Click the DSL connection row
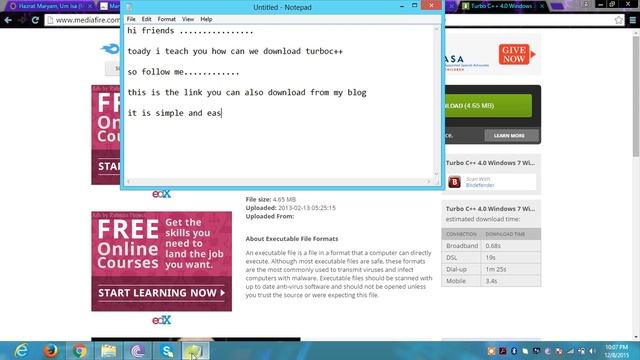The image size is (640, 360). click(491, 258)
